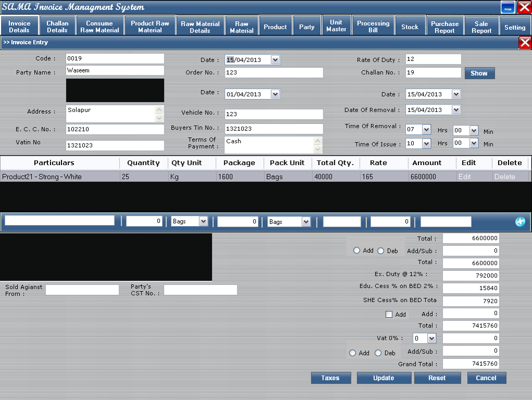This screenshot has height=400, width=532.
Task: Edit the Product21 row entry
Action: [464, 177]
